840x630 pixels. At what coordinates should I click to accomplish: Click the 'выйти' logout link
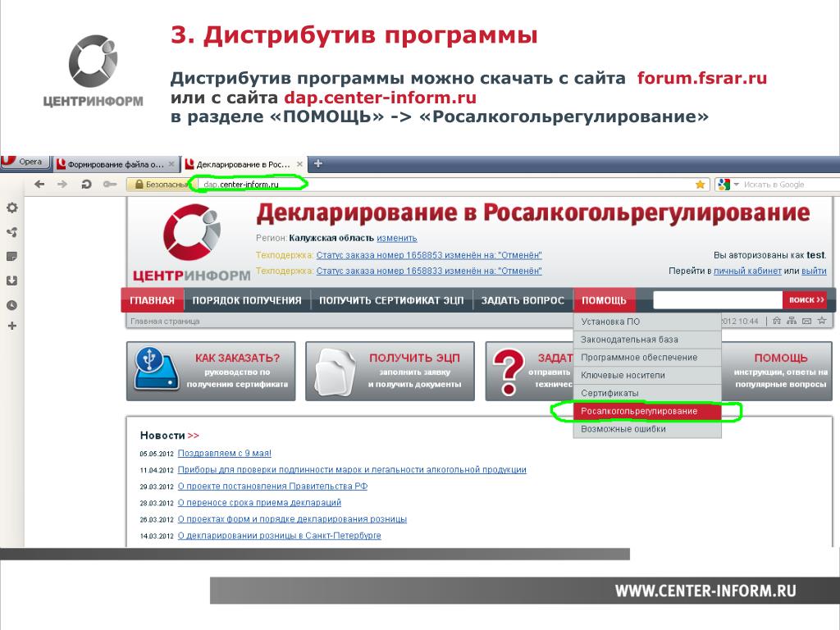point(814,271)
